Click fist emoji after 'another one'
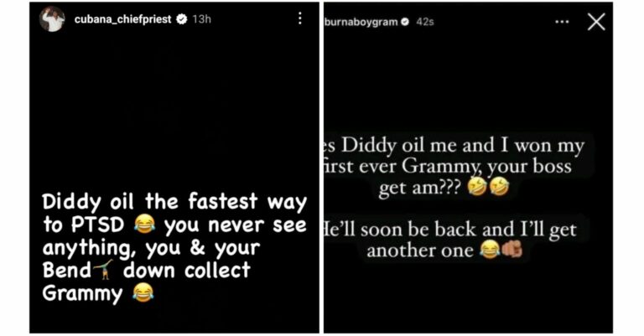 [512, 250]
